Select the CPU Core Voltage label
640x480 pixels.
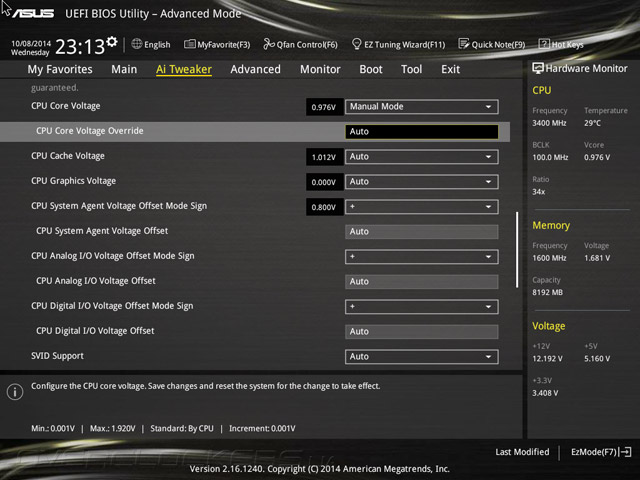66,106
